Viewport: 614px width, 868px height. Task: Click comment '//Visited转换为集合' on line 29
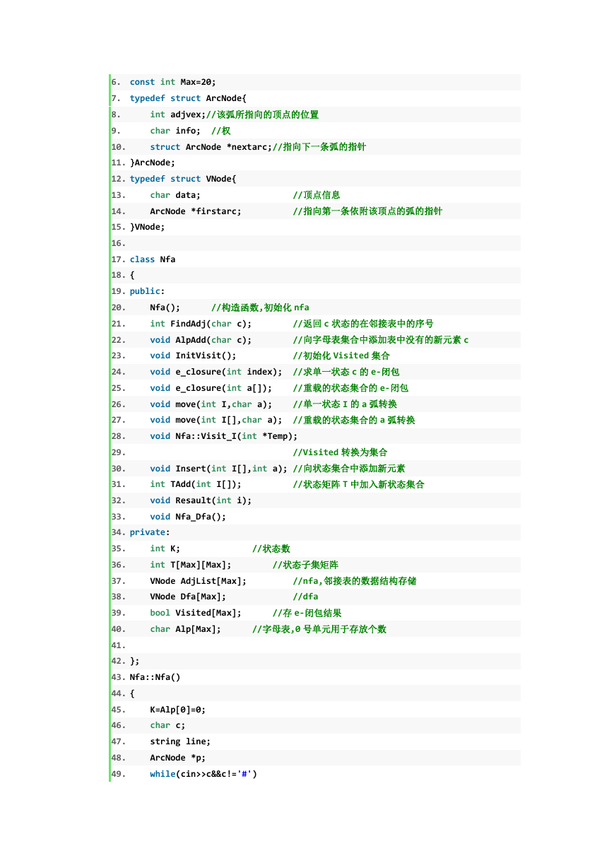(340, 452)
